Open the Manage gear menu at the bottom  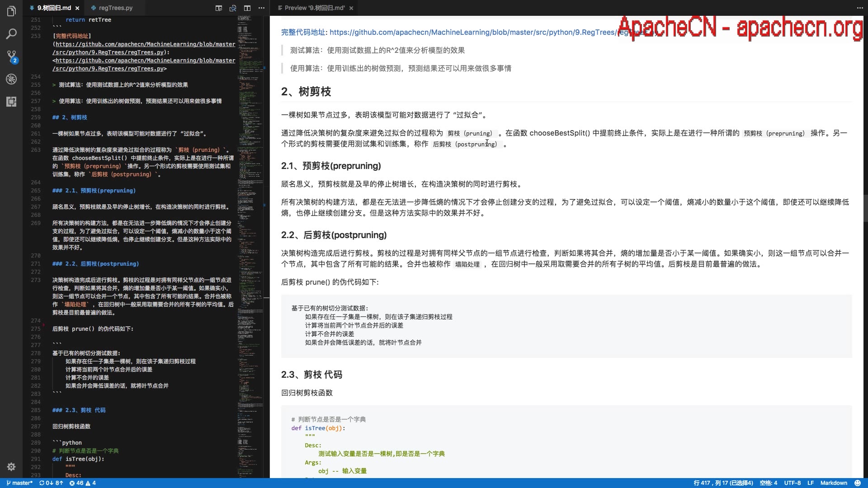click(11, 467)
